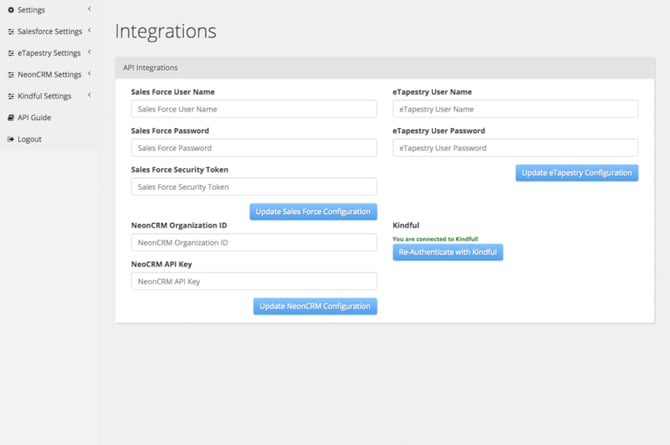Image resolution: width=670 pixels, height=445 pixels.
Task: Click Update Sales Force Configuration button
Action: point(313,212)
